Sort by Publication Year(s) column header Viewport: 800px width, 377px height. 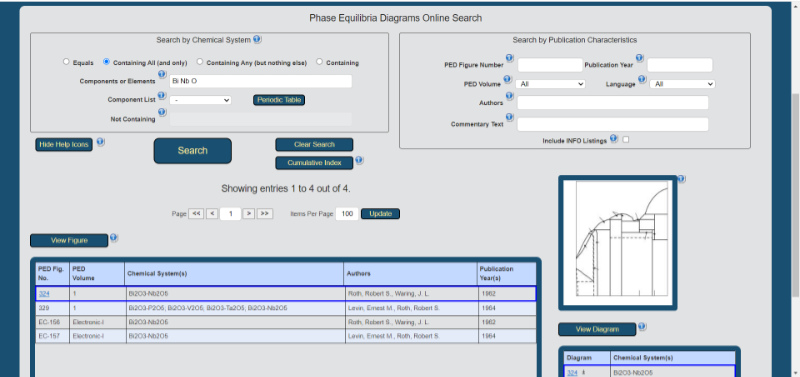point(507,273)
